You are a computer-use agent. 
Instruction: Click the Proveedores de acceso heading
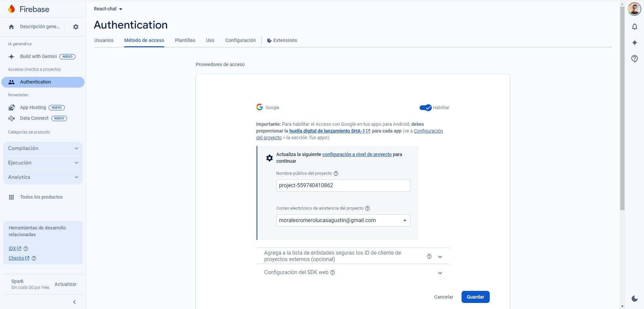pos(220,64)
